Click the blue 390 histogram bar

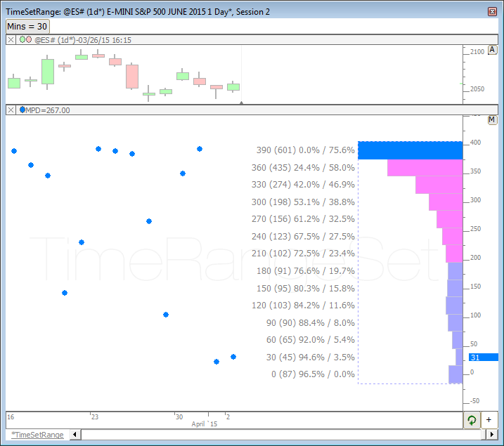click(410, 150)
